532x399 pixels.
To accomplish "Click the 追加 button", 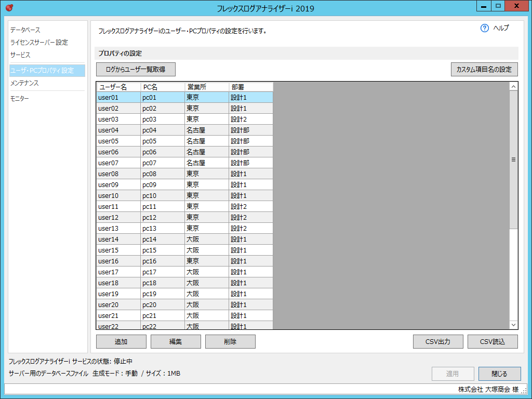I will click(121, 342).
